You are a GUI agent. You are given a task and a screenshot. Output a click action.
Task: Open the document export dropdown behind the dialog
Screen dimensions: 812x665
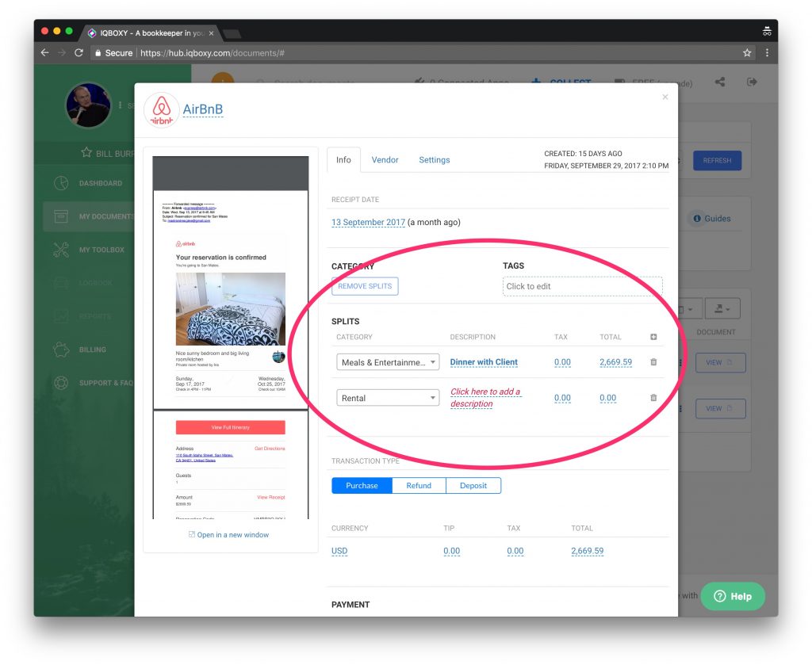tap(722, 308)
